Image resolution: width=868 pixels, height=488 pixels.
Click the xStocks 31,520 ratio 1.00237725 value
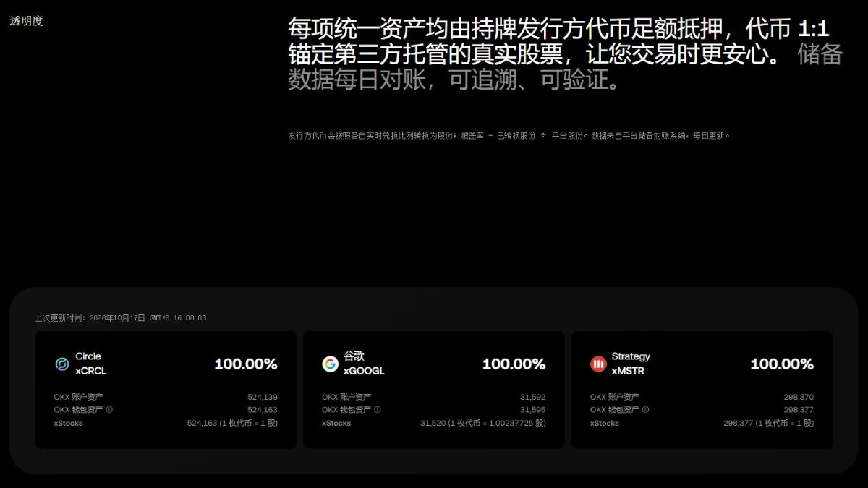pos(483,423)
